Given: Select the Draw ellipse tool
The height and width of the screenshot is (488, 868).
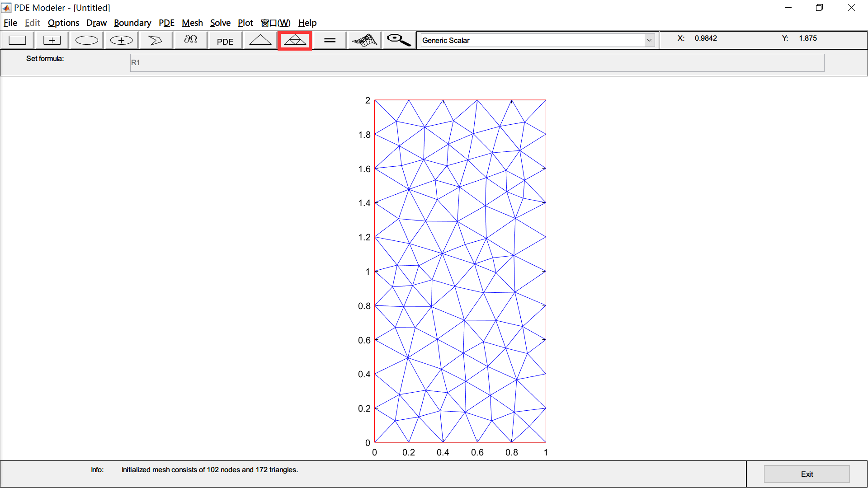Looking at the screenshot, I should (x=86, y=40).
